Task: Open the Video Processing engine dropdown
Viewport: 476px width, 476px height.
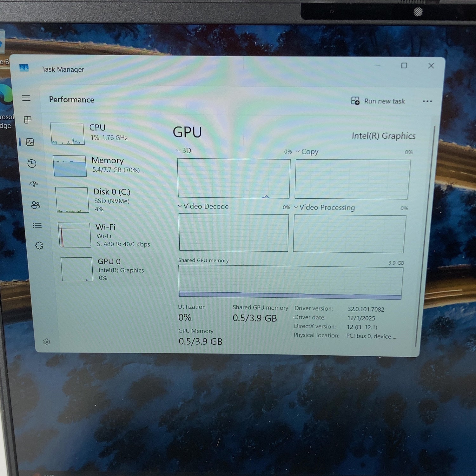Action: [x=296, y=207]
